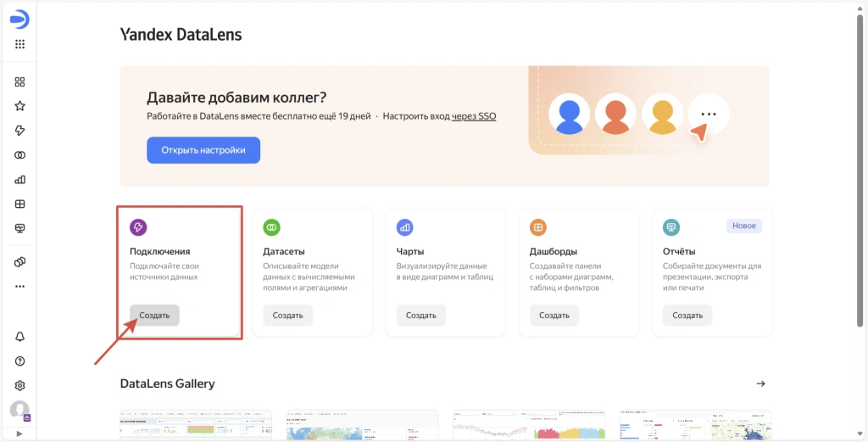The image size is (868, 442).
Task: Open the collections icon in sidebar
Action: tap(19, 82)
